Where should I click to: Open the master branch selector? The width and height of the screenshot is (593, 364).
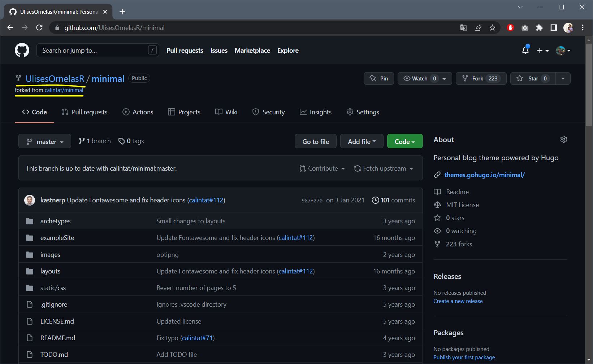[x=45, y=141]
